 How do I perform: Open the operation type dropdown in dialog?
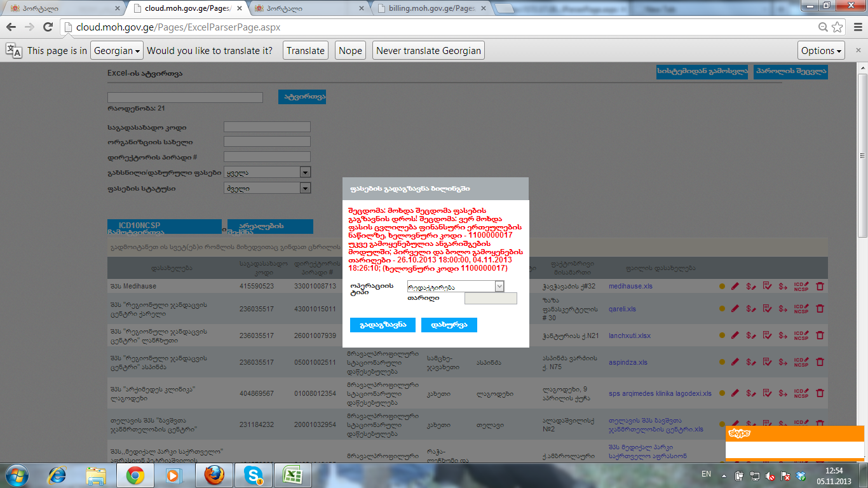[x=455, y=287]
